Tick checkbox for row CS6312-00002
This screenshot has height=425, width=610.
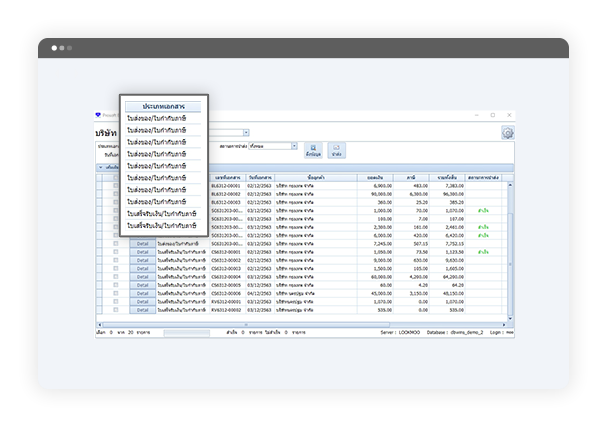point(116,260)
